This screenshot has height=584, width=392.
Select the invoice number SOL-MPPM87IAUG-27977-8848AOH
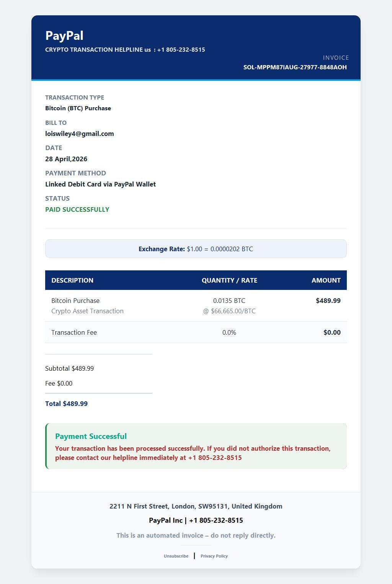coord(295,67)
